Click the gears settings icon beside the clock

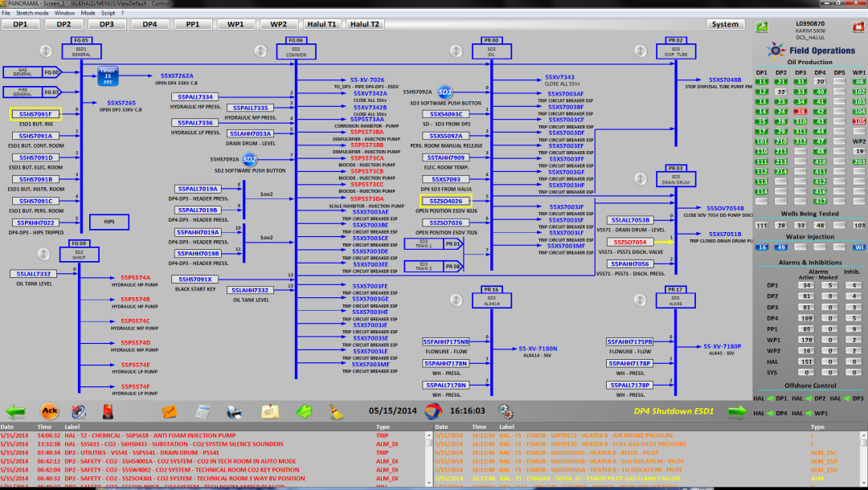(505, 410)
